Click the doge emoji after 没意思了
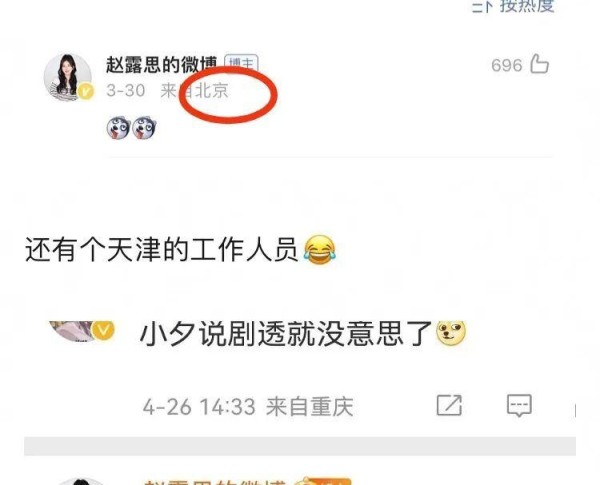The width and height of the screenshot is (600, 485). (452, 333)
